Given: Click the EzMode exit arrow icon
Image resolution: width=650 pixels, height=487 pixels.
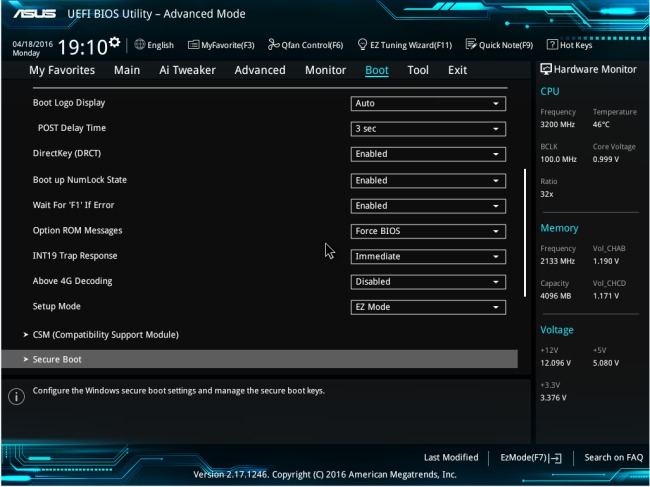Looking at the screenshot, I should pos(555,458).
